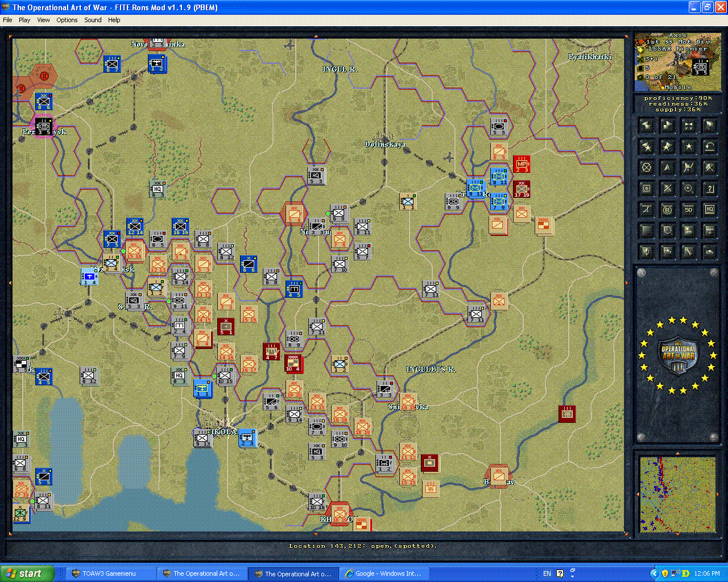The width and height of the screenshot is (728, 582).
Task: Click the proficiency:90% readout
Action: (678, 98)
